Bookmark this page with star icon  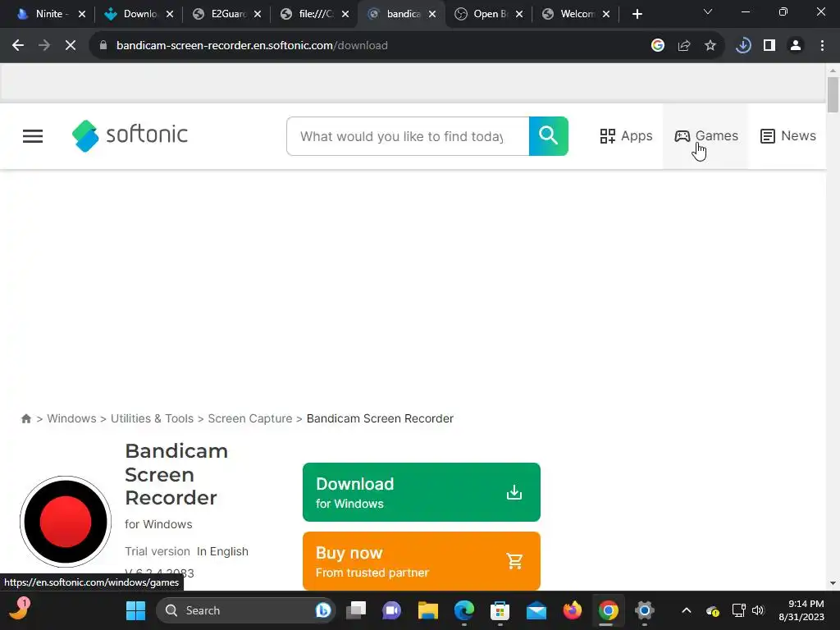pyautogui.click(x=710, y=46)
